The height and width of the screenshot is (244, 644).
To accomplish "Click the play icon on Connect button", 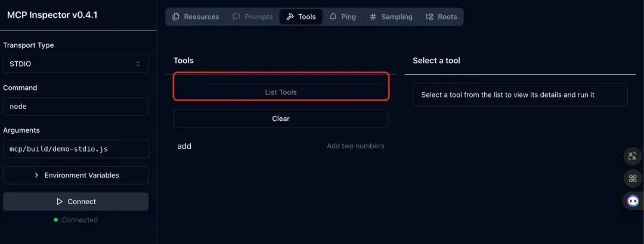I will click(x=59, y=202).
